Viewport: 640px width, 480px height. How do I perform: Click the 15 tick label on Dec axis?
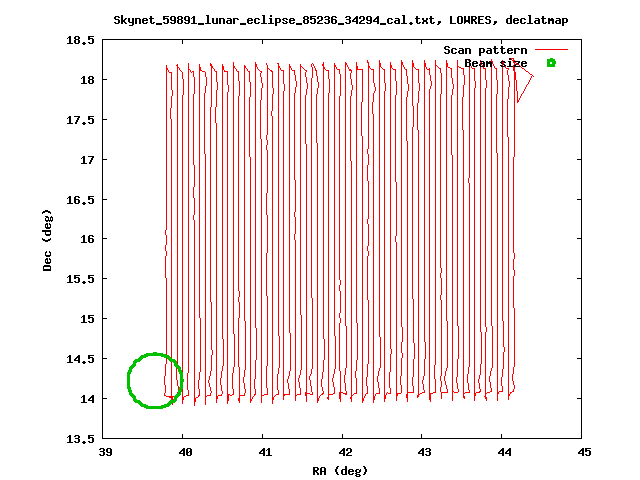tap(87, 319)
